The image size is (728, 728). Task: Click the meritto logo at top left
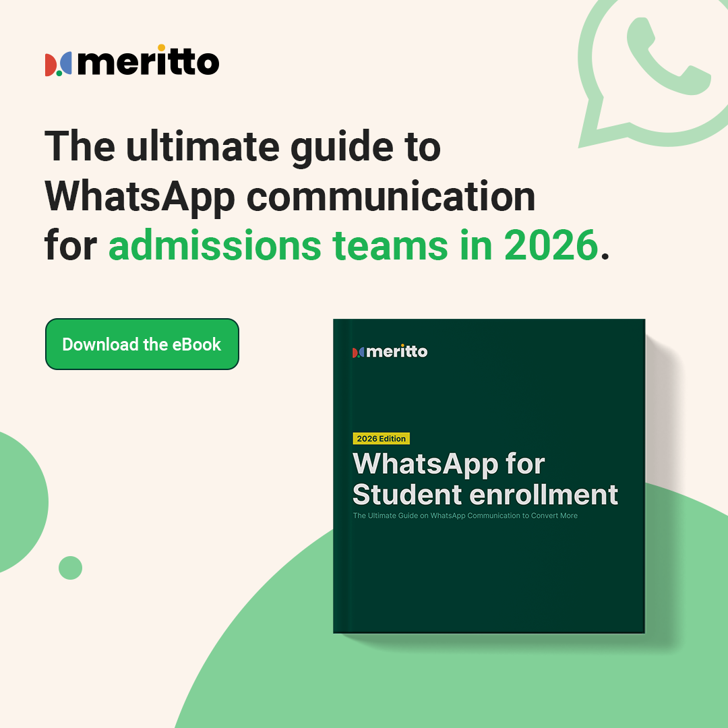[132, 61]
